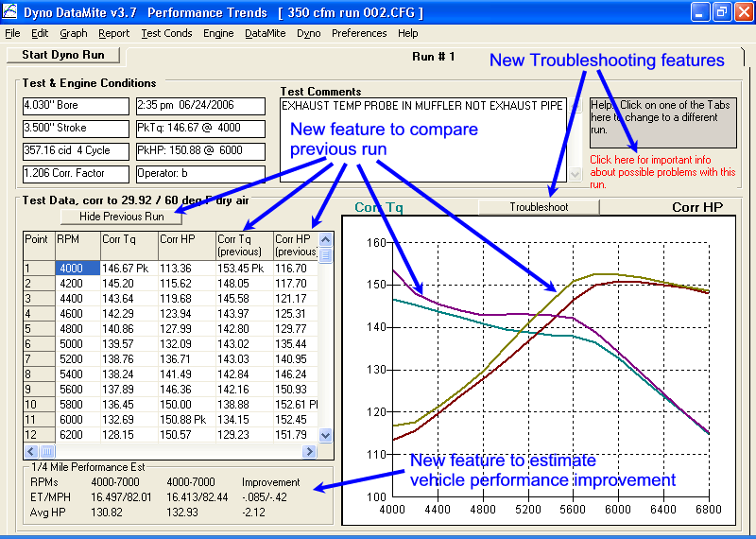The height and width of the screenshot is (539, 756).
Task: Open the Test Conds menu
Action: click(166, 33)
